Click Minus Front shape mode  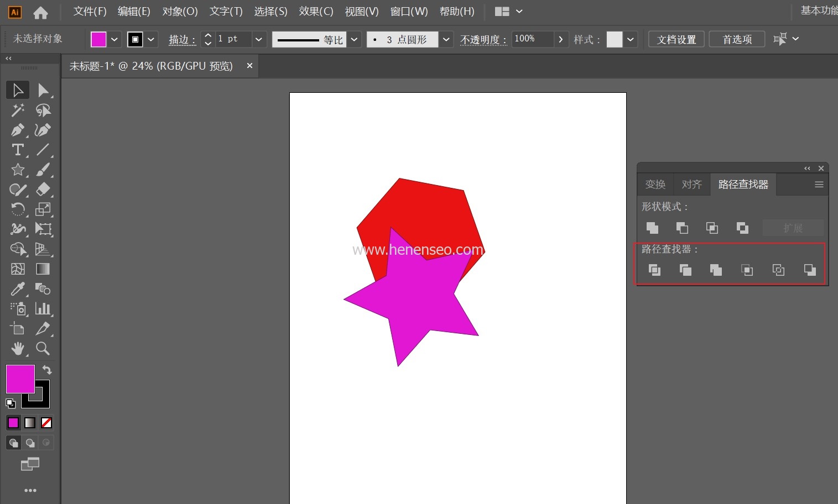[683, 228]
